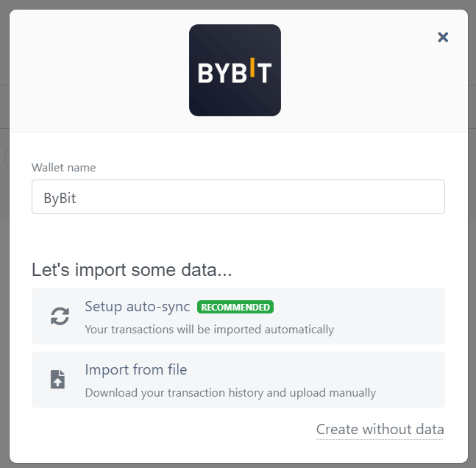Click the green RECOMMENDED badge
The width and height of the screenshot is (476, 468).
click(235, 307)
